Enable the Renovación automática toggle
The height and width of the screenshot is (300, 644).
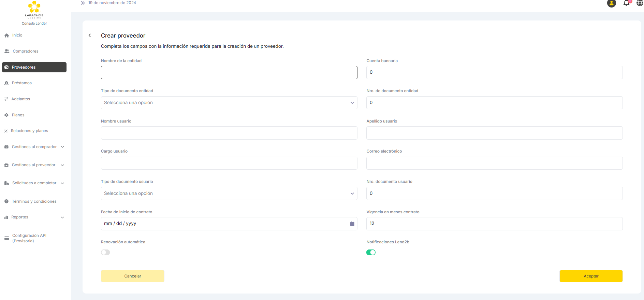tap(105, 253)
